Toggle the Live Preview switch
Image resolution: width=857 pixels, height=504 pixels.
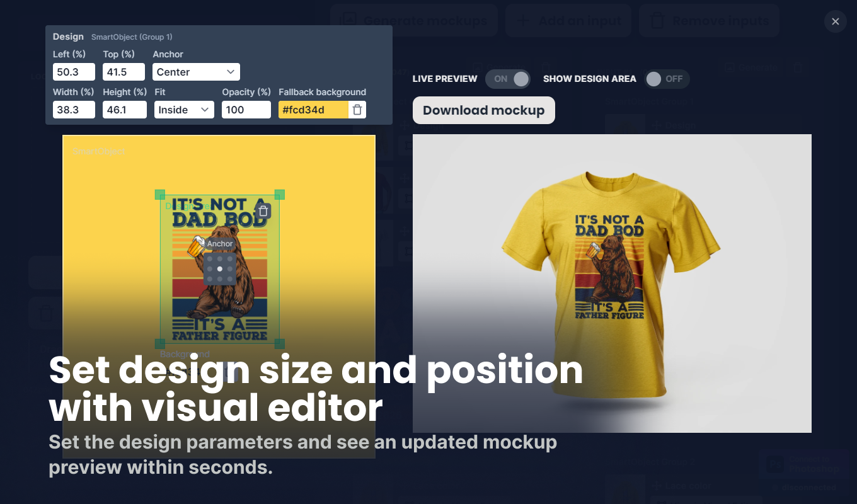point(508,79)
